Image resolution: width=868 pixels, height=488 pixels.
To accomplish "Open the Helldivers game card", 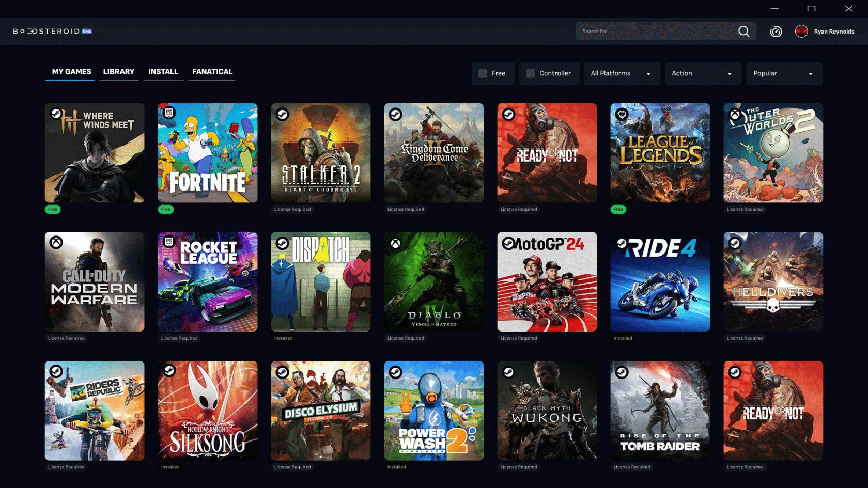I will click(773, 281).
